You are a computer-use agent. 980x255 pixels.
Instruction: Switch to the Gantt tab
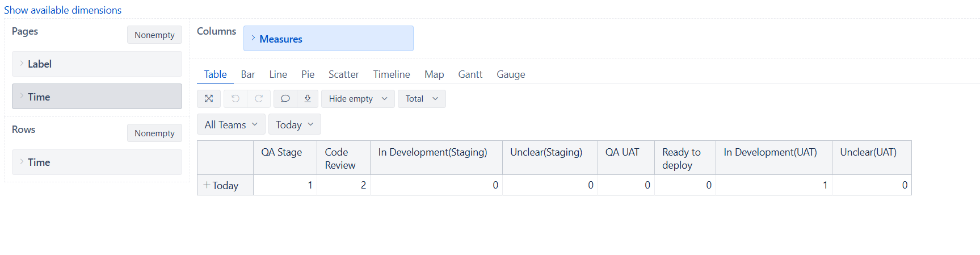(470, 74)
